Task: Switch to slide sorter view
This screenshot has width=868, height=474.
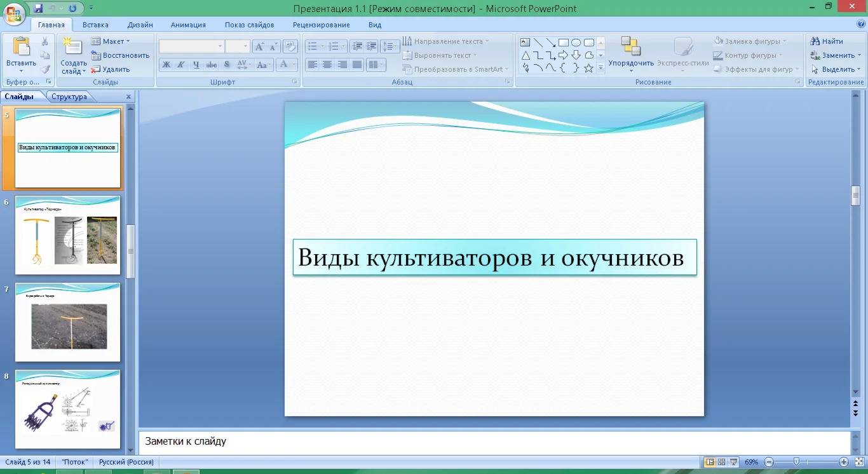Action: pos(721,462)
